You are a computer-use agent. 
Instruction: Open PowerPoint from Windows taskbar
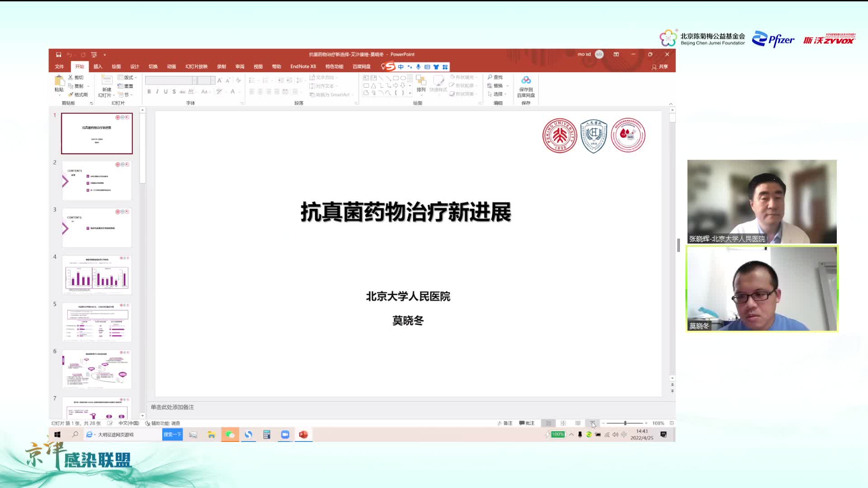(303, 435)
